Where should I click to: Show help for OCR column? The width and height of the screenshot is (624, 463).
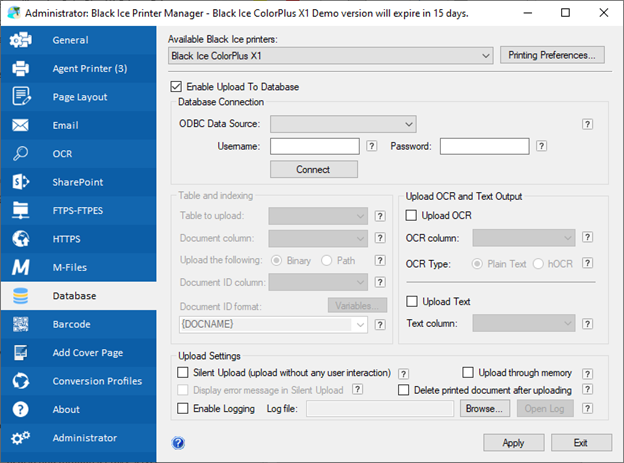tap(587, 237)
